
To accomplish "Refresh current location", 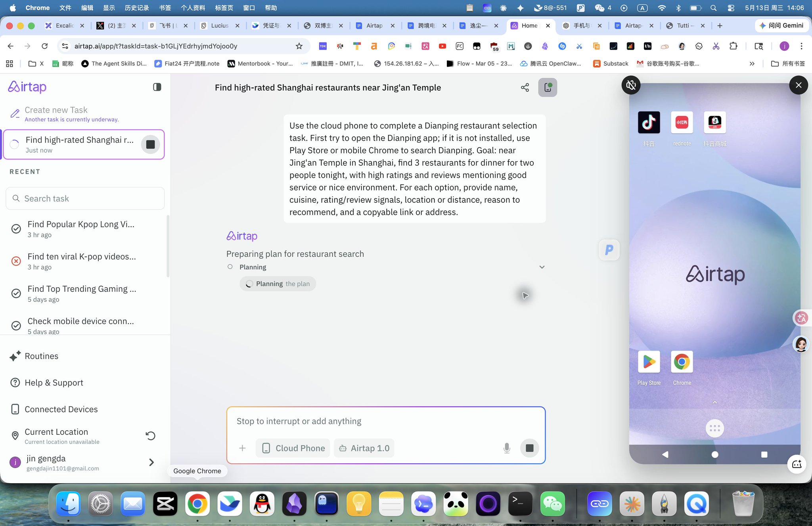I will pos(151,436).
